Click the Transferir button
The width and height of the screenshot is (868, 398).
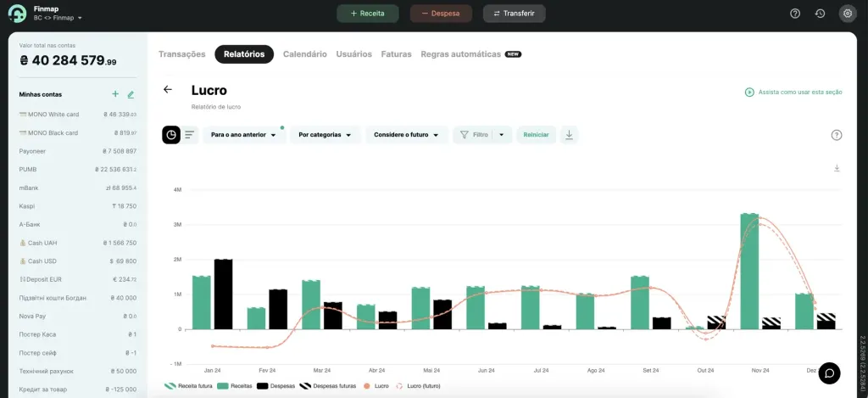[515, 14]
